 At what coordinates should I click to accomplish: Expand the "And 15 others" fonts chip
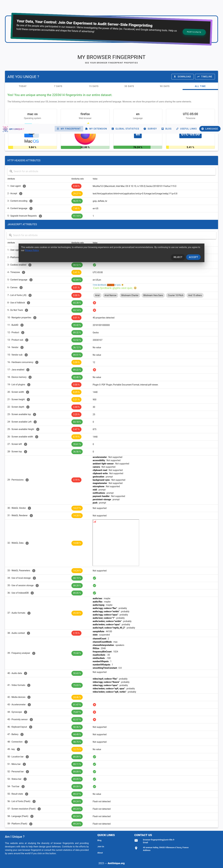pos(195,295)
